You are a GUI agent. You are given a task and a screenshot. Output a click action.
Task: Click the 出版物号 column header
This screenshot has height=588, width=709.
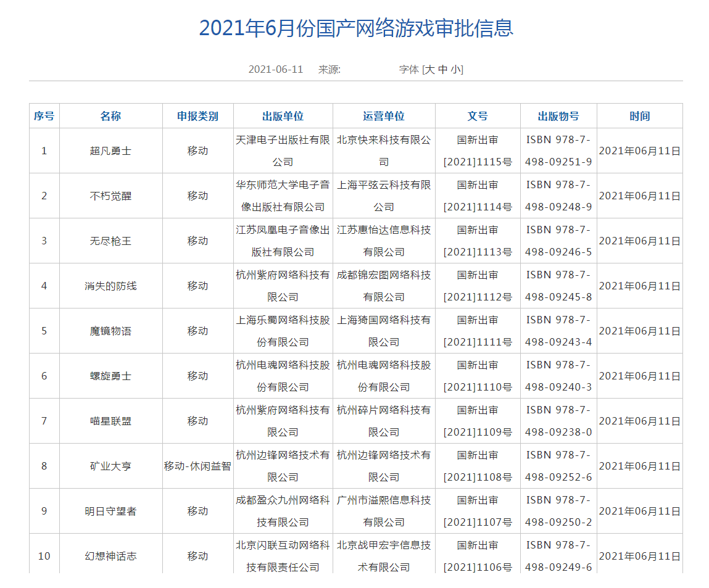pos(558,116)
